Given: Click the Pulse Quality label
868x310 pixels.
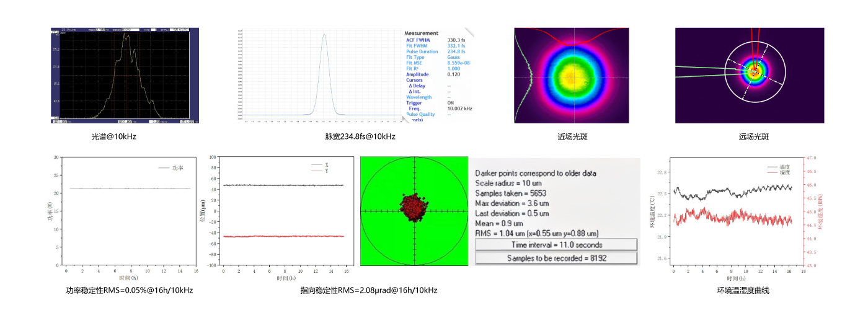Looking at the screenshot, I should click(422, 114).
